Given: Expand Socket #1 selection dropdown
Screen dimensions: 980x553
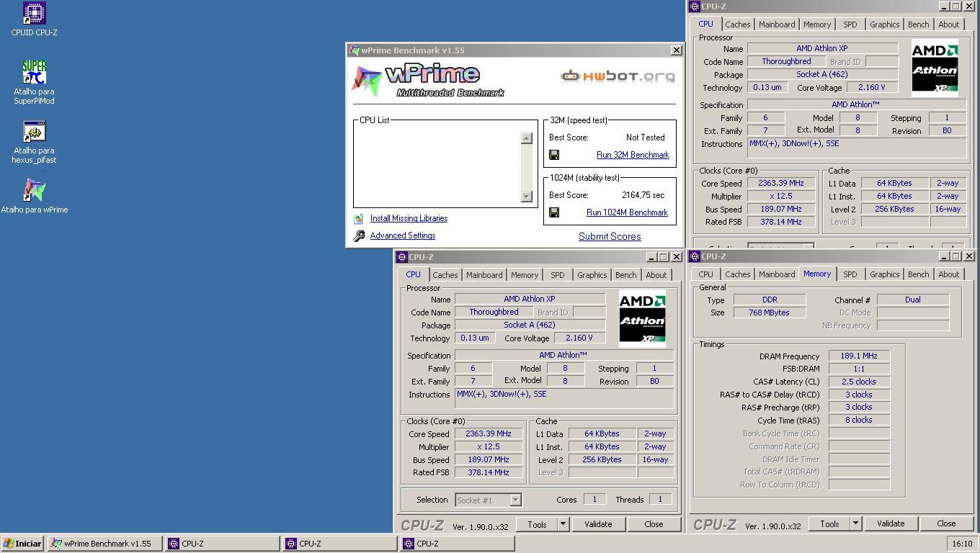Looking at the screenshot, I should point(515,500).
